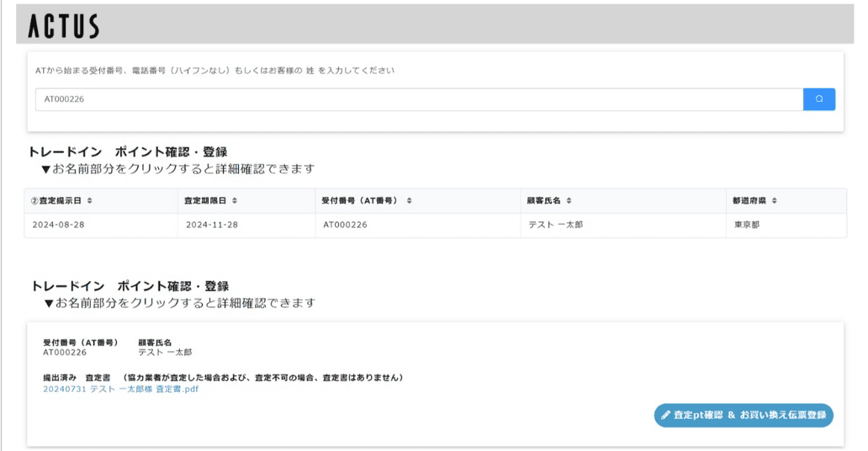Sort by 査定提示日 using its sort arrows
Screen dimensions: 868x451
pyautogui.click(x=89, y=201)
